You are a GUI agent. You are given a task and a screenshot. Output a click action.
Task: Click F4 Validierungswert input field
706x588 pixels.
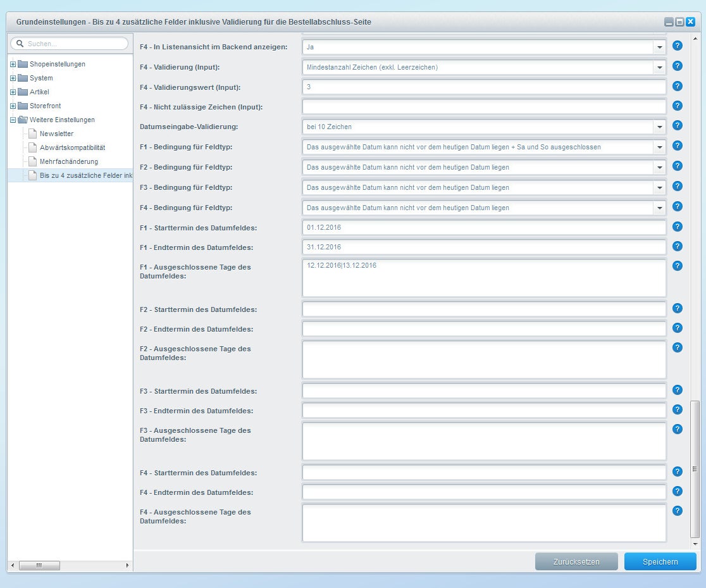tap(484, 87)
